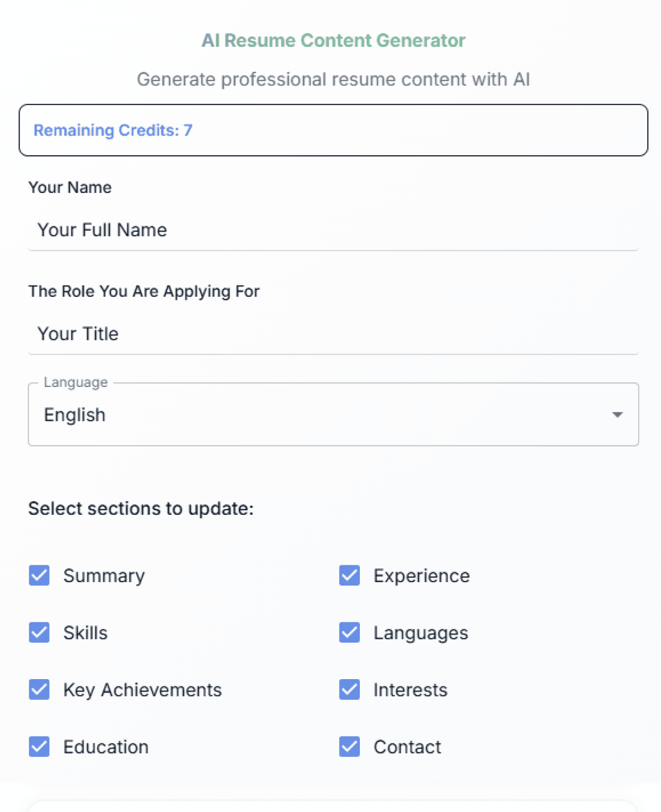Screen dimensions: 661x812
Task: Toggle the Key Achievements checkbox
Action: pos(39,690)
